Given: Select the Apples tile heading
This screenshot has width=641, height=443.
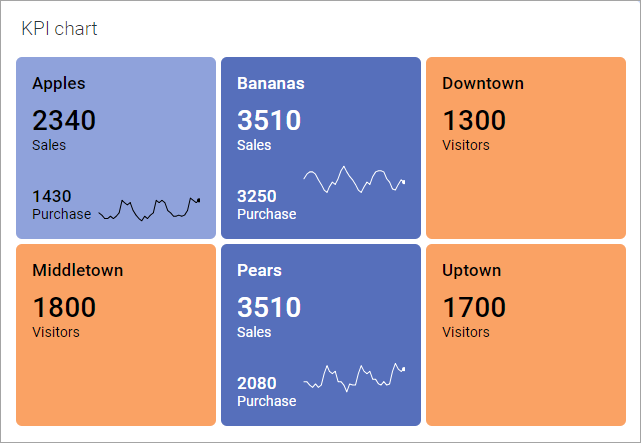Looking at the screenshot, I should tap(59, 83).
